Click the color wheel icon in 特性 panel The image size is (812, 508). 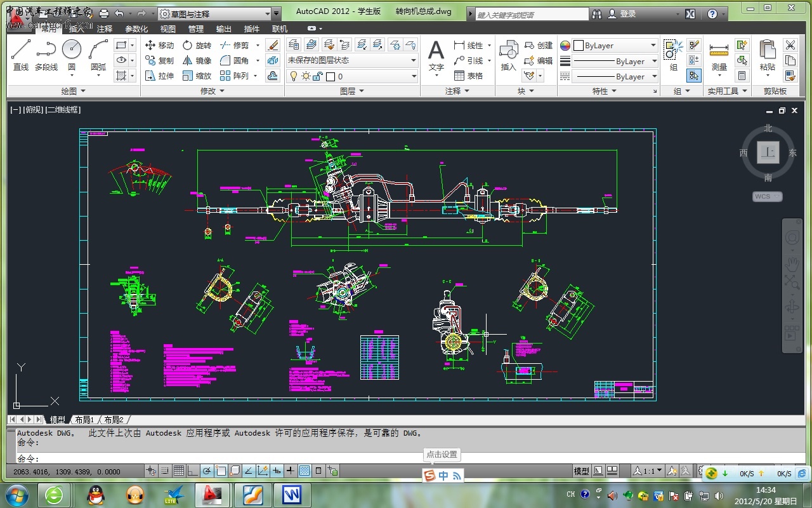pyautogui.click(x=565, y=46)
